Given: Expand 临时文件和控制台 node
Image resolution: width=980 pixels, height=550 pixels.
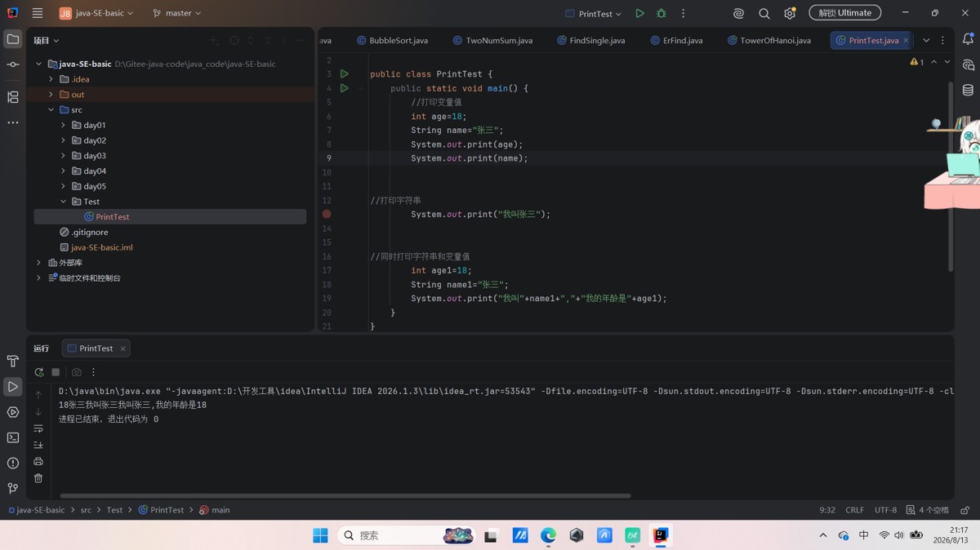Looking at the screenshot, I should [38, 278].
